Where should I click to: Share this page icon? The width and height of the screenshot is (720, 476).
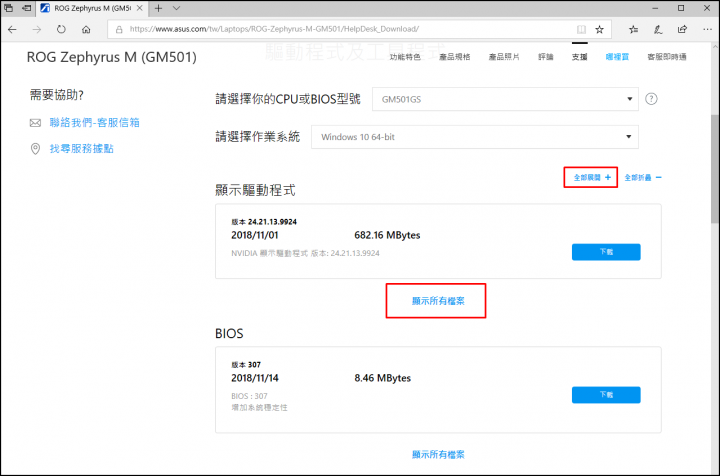tap(682, 29)
